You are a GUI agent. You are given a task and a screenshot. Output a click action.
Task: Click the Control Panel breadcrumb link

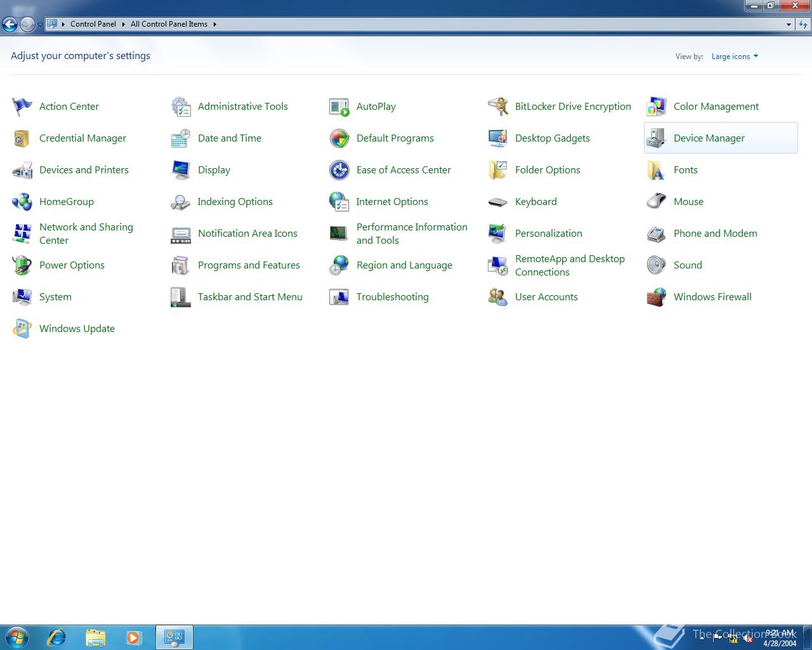(x=93, y=24)
